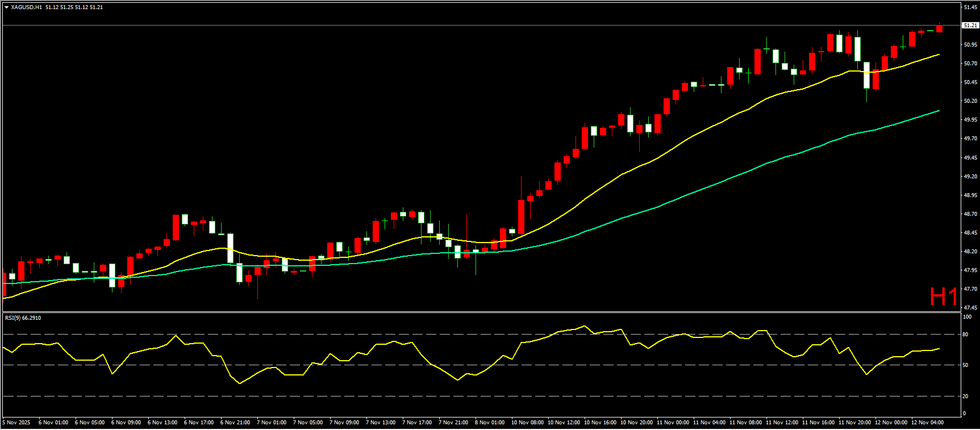This screenshot has height=430, width=980.
Task: Click the 51.45 price at top of scale
Action: (970, 7)
